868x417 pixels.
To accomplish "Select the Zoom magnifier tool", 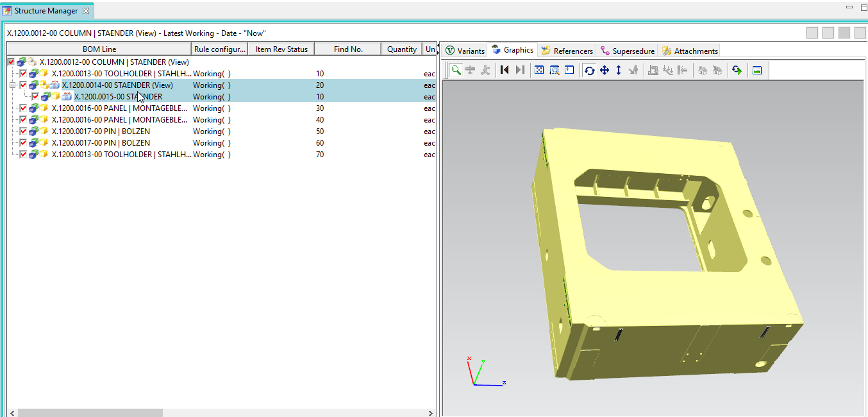I will [456, 71].
